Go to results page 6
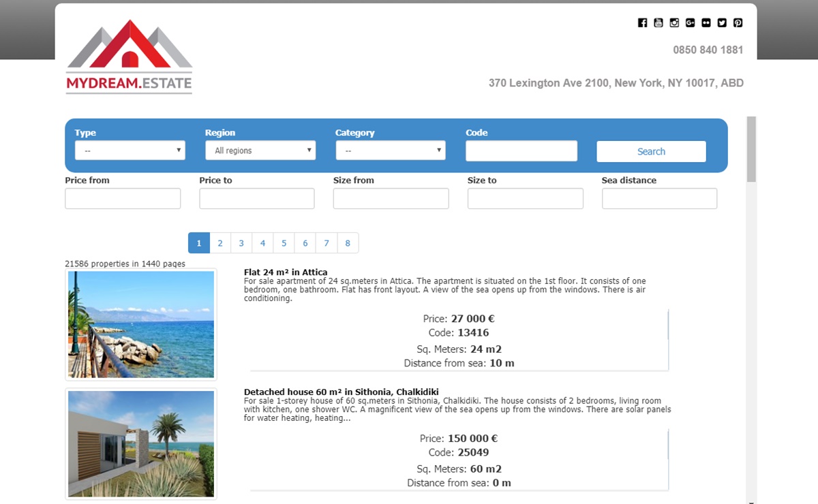Image resolution: width=818 pixels, height=504 pixels. point(305,243)
